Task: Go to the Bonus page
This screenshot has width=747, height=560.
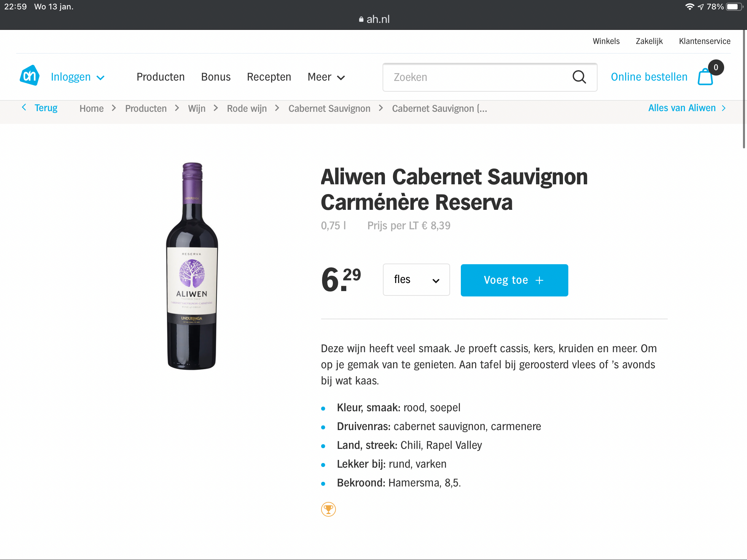Action: click(x=216, y=77)
